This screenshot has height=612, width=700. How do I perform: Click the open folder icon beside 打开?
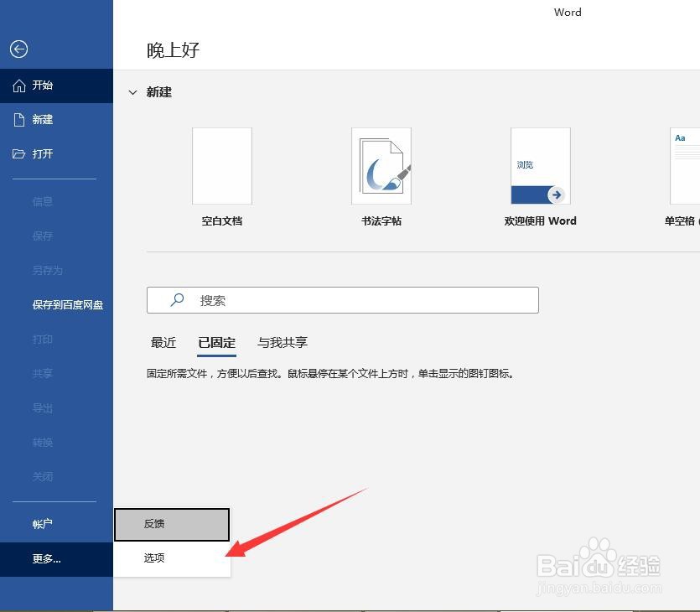[18, 154]
